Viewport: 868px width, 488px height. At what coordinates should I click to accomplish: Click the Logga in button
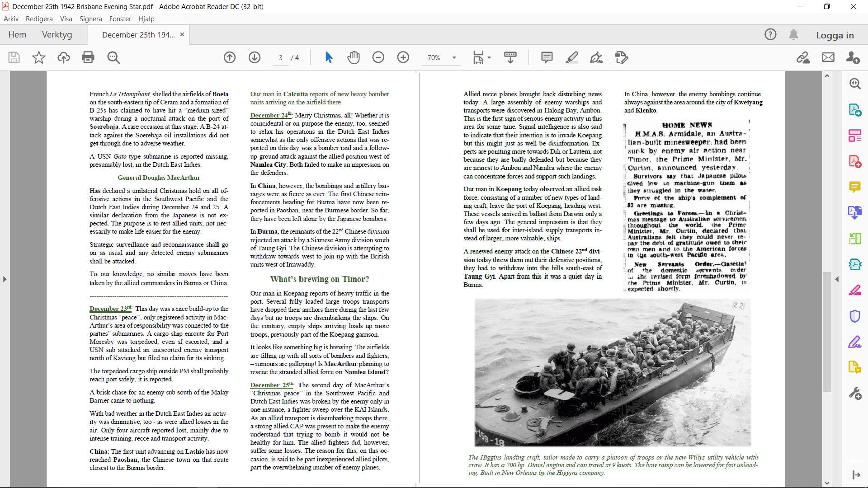point(835,35)
